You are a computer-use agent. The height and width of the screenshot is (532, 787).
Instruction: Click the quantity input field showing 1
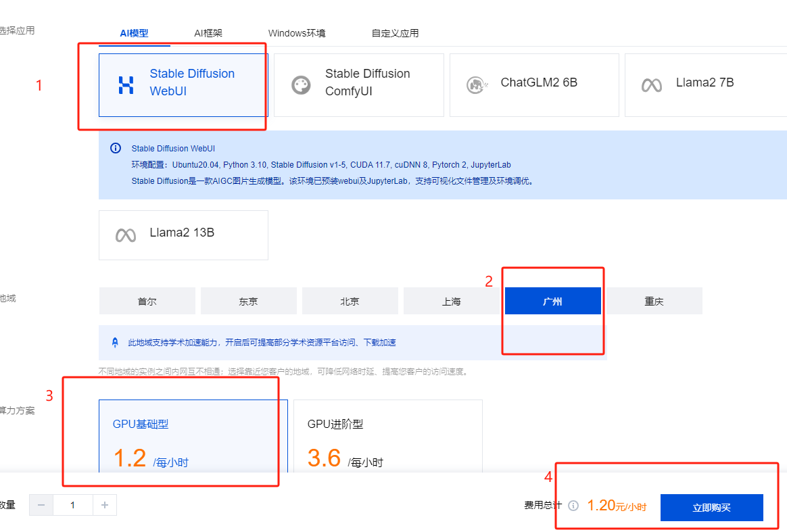point(73,505)
